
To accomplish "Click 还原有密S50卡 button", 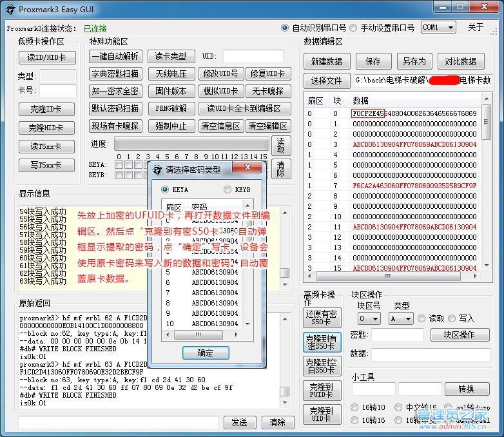I will 322,318.
